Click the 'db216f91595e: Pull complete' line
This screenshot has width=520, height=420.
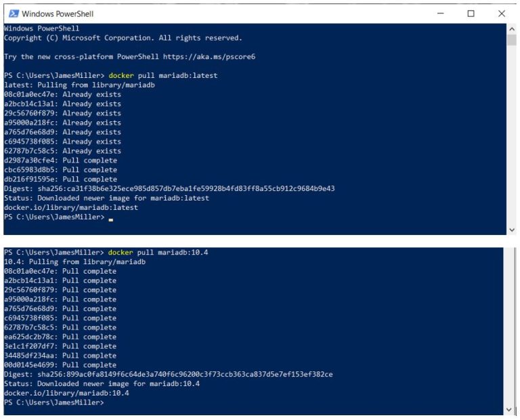60,179
